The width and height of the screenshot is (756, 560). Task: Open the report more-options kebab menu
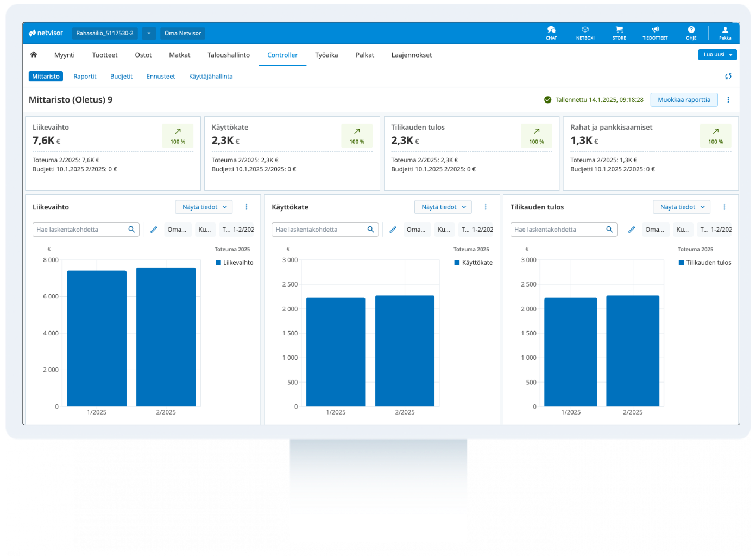[x=728, y=100]
